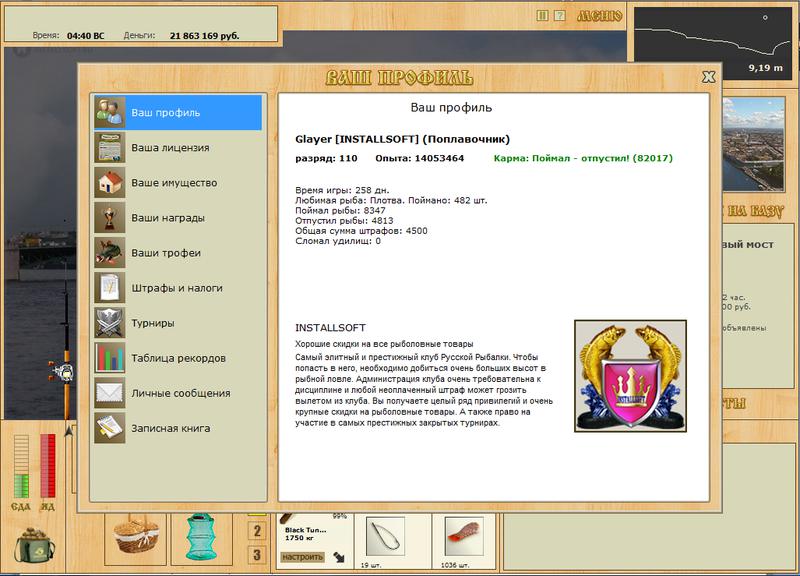Open the green keepnet slot
This screenshot has width=800, height=576.
pos(201,537)
